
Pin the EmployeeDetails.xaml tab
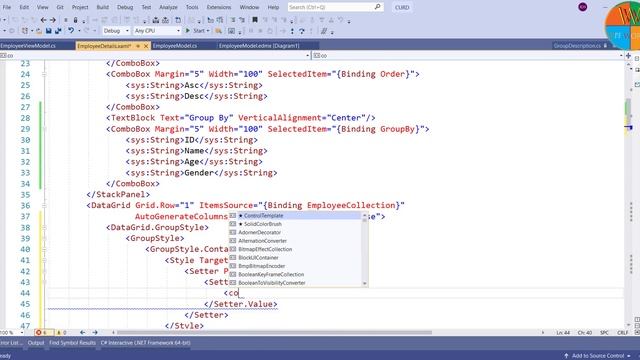[x=138, y=46]
